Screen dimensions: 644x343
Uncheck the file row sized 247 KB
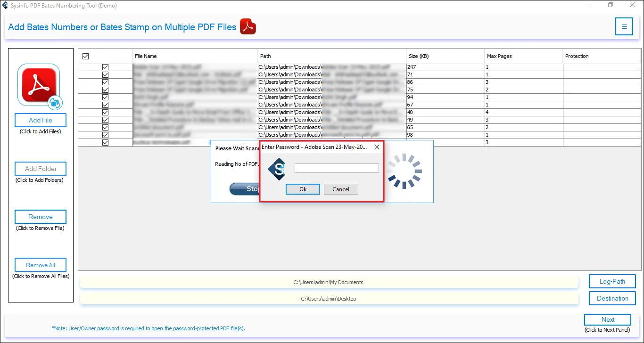tap(105, 67)
